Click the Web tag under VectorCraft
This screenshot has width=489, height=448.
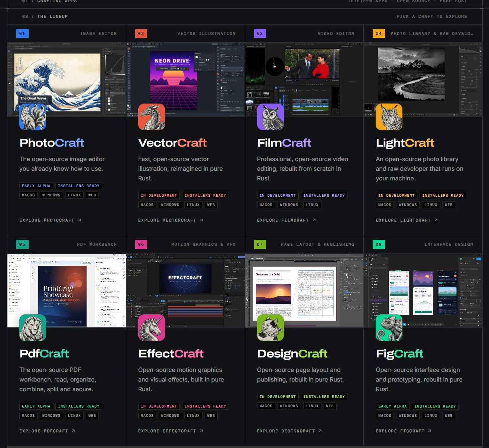click(211, 205)
